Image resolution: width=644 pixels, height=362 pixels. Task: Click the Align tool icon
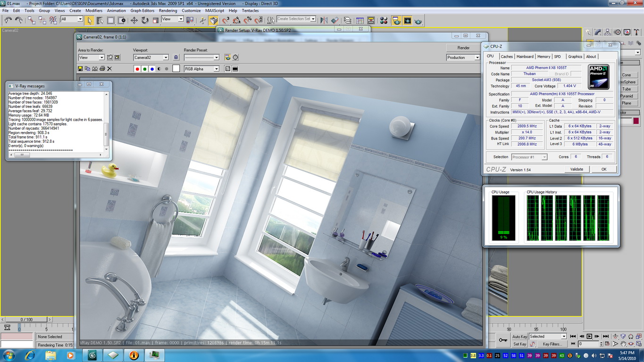[x=335, y=20]
